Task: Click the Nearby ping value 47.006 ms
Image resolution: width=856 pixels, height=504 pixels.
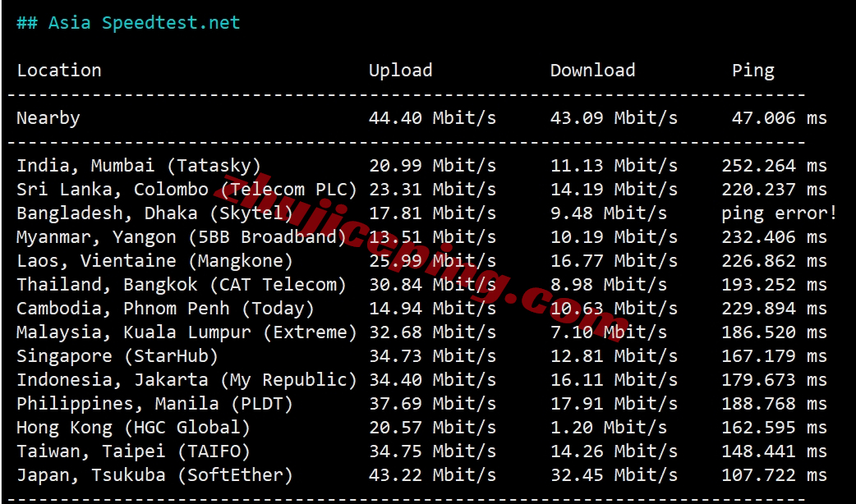Action: (x=780, y=118)
